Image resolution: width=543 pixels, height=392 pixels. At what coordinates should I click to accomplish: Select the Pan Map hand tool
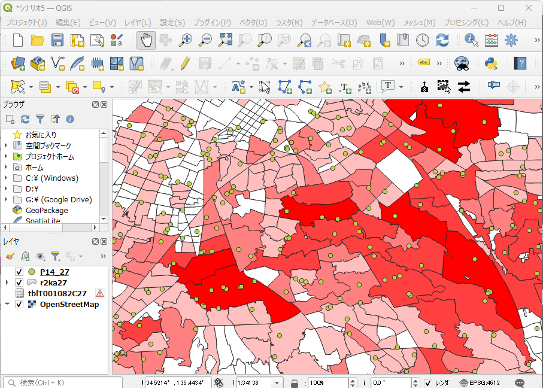click(147, 40)
